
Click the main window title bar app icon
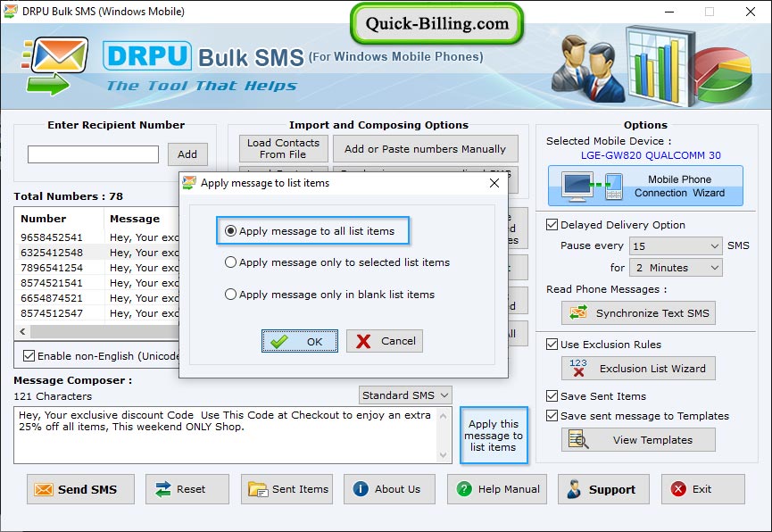(x=11, y=11)
